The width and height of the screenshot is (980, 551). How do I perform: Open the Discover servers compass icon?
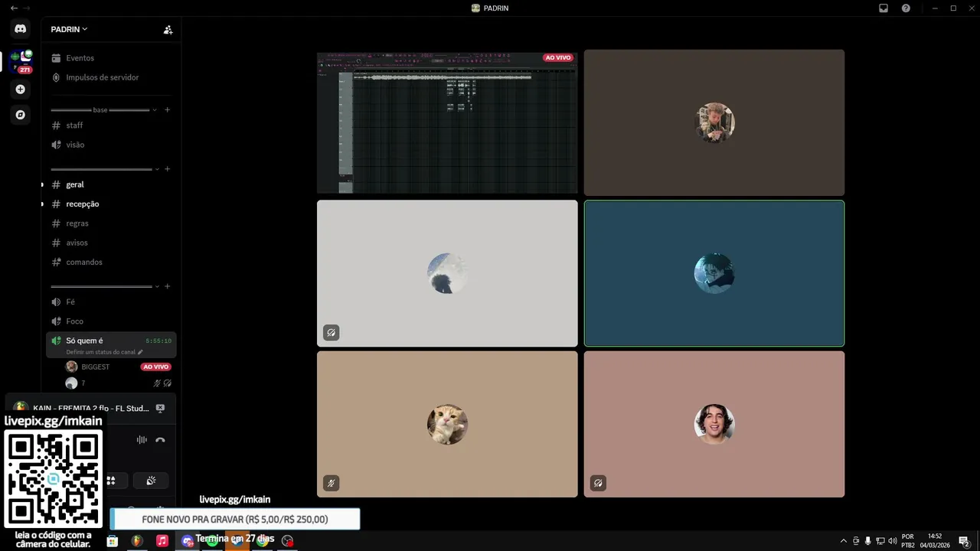click(x=21, y=115)
